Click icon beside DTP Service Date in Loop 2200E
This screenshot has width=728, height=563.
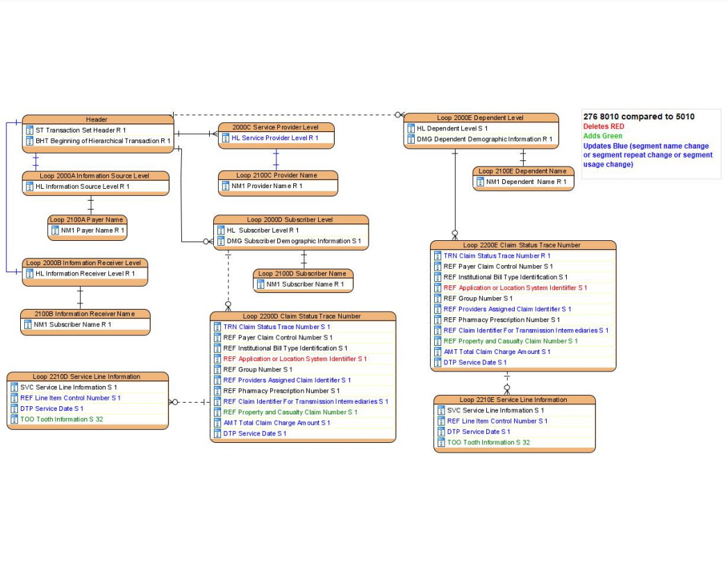pyautogui.click(x=438, y=362)
